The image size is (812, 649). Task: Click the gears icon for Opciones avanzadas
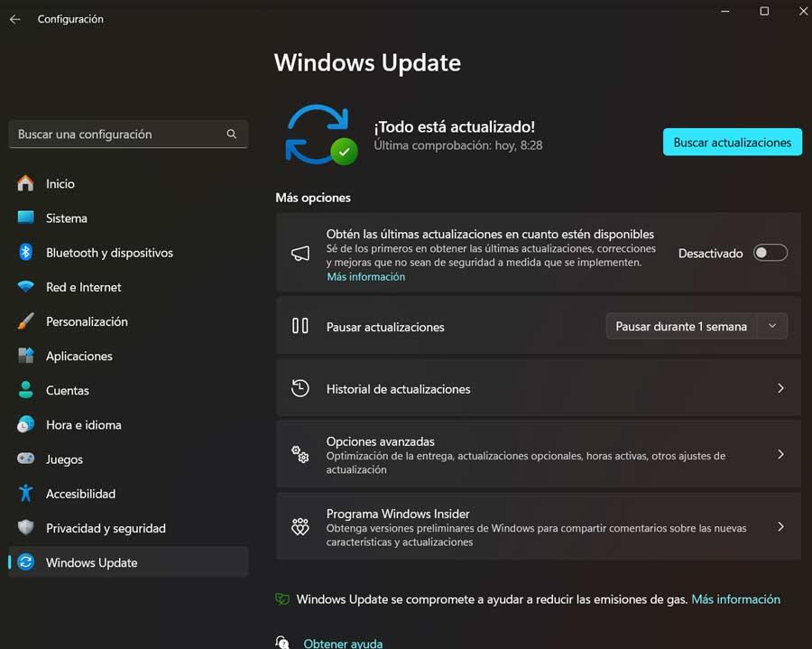pos(300,454)
